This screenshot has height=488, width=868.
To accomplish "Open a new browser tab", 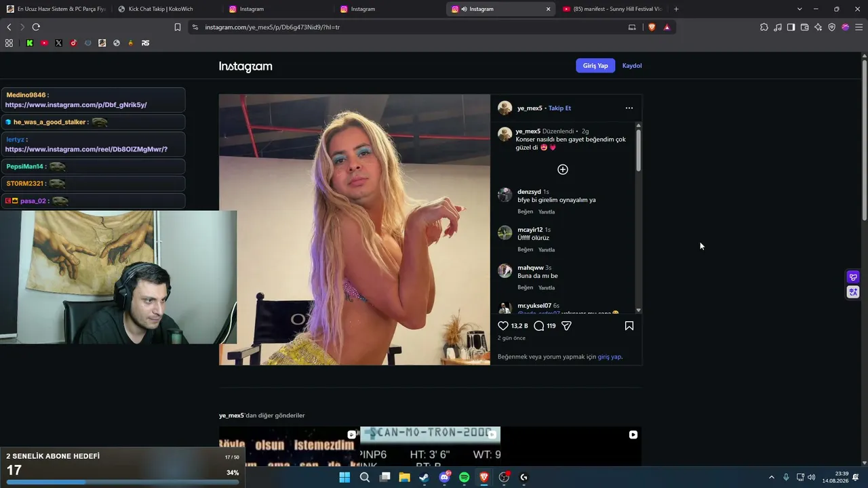I will coord(676,9).
